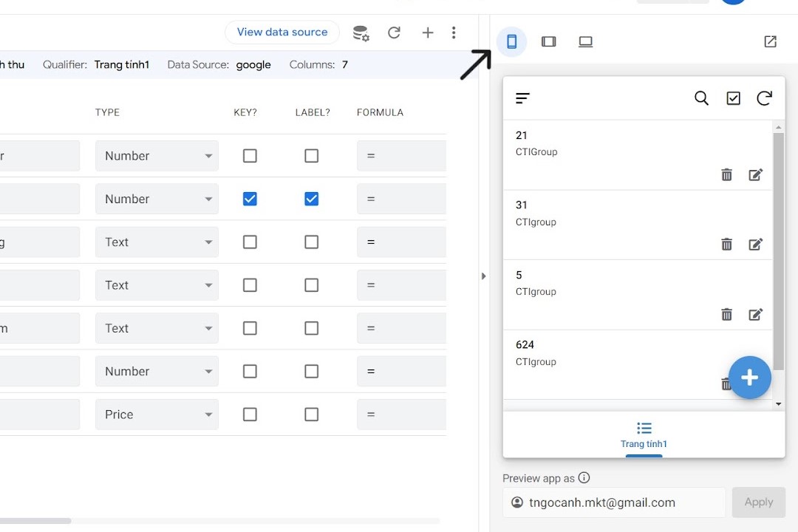Check KEY for the first Text column

(249, 242)
